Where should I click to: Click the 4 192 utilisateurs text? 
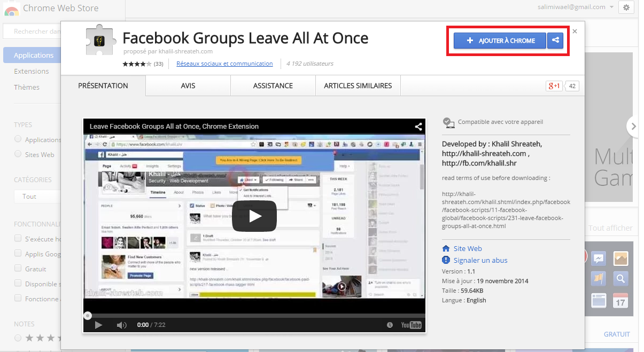[310, 64]
